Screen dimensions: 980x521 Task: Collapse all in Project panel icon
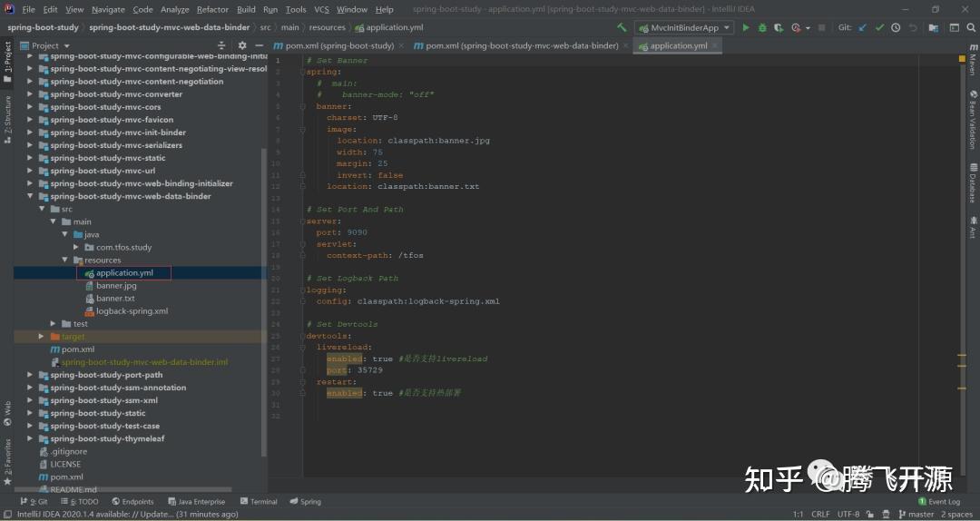click(221, 45)
